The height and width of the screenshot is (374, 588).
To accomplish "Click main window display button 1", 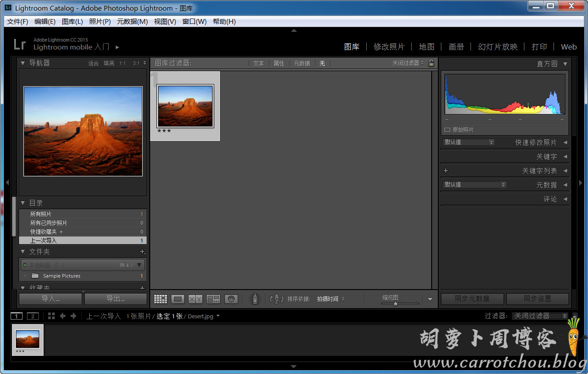I will (16, 316).
